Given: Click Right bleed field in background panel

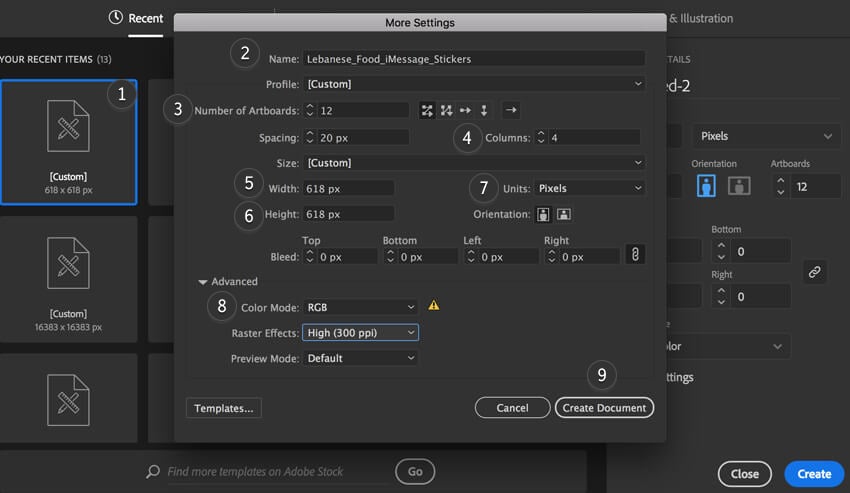Looking at the screenshot, I should click(760, 297).
